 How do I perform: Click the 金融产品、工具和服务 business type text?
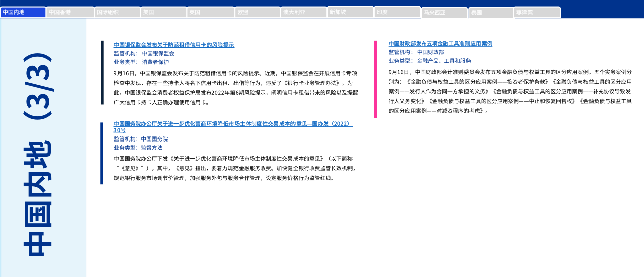[444, 61]
